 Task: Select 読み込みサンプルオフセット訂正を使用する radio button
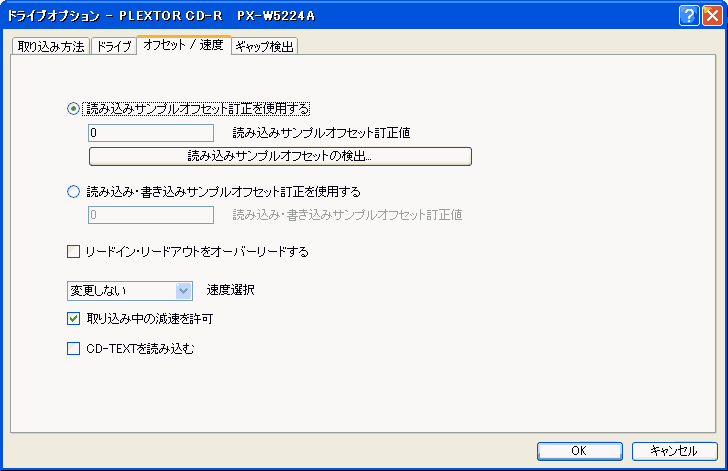(x=73, y=109)
